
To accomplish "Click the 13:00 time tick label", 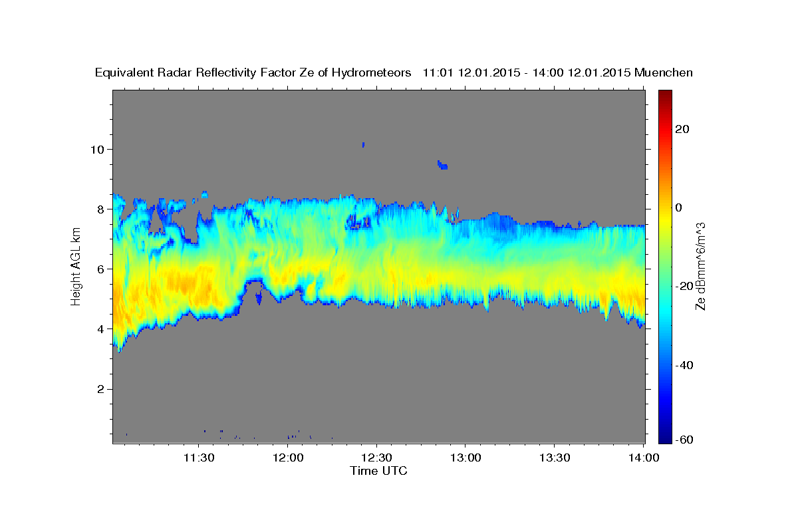I will [465, 458].
